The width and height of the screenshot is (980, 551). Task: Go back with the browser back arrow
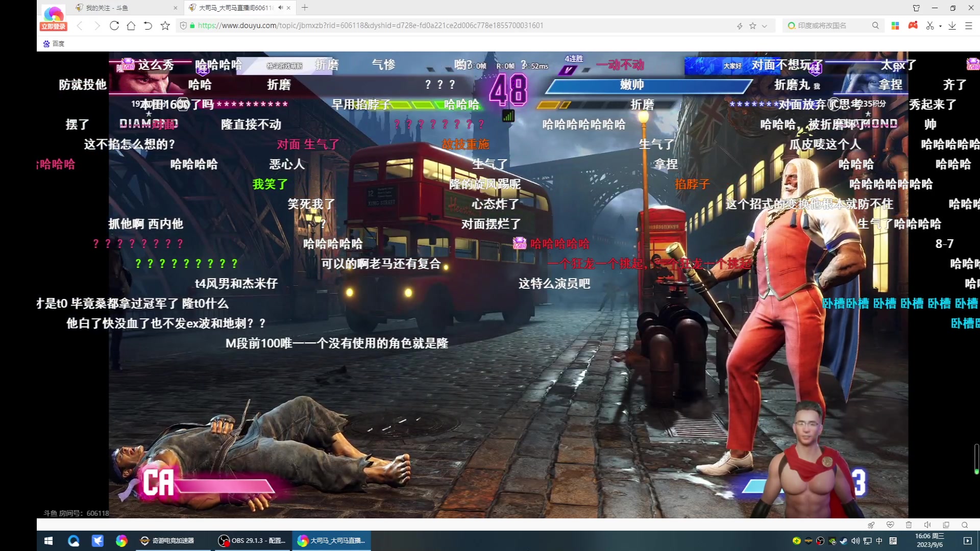pos(80,26)
